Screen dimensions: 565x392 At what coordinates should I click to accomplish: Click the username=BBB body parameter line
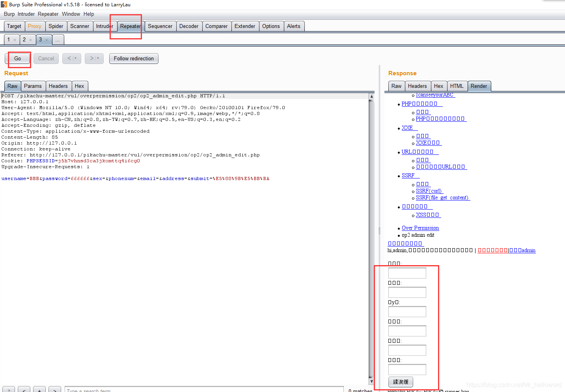point(135,178)
